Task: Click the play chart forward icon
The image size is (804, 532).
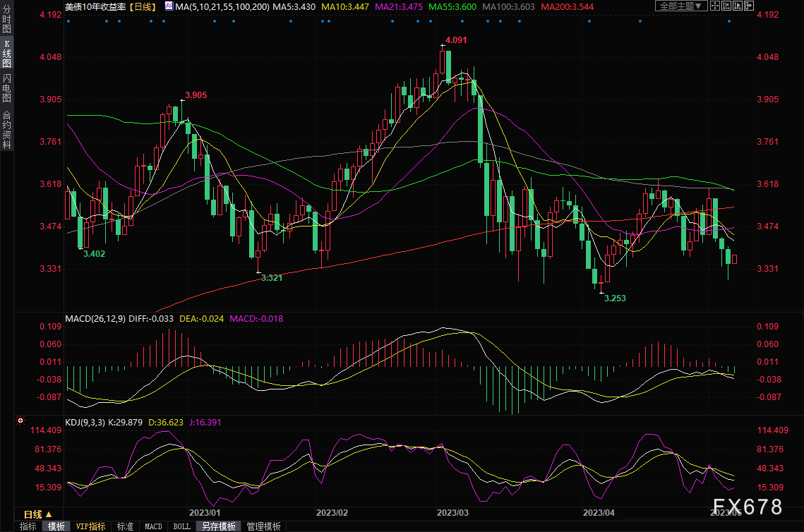Action: 738,6
